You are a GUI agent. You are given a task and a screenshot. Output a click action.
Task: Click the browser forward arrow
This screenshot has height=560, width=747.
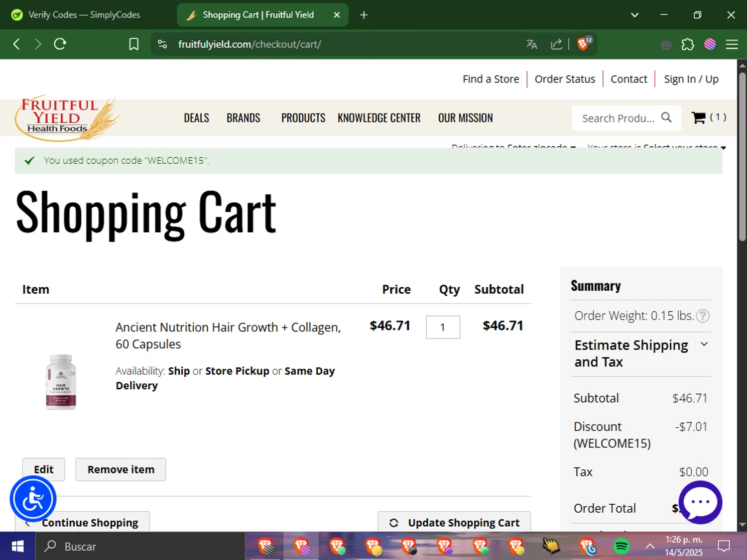pyautogui.click(x=38, y=44)
